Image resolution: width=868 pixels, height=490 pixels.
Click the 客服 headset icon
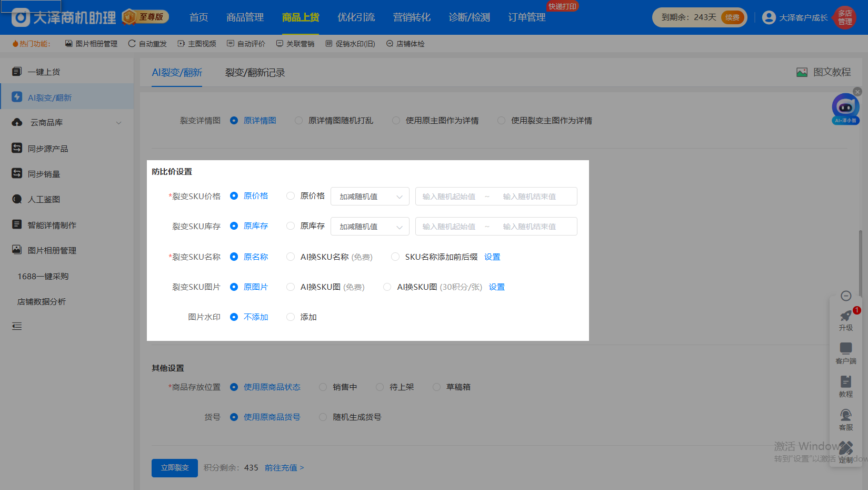point(845,415)
